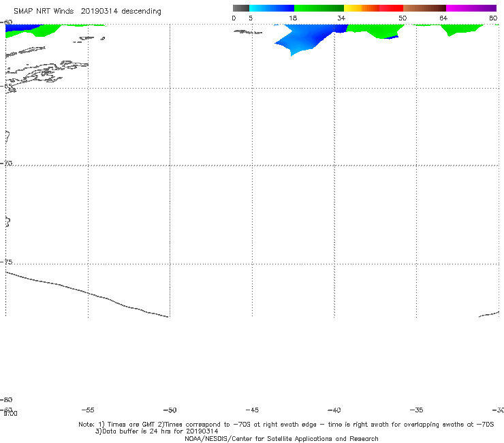Click the "-35" longitude axis label
Image resolution: width=504 pixels, height=443 pixels.
point(416,410)
